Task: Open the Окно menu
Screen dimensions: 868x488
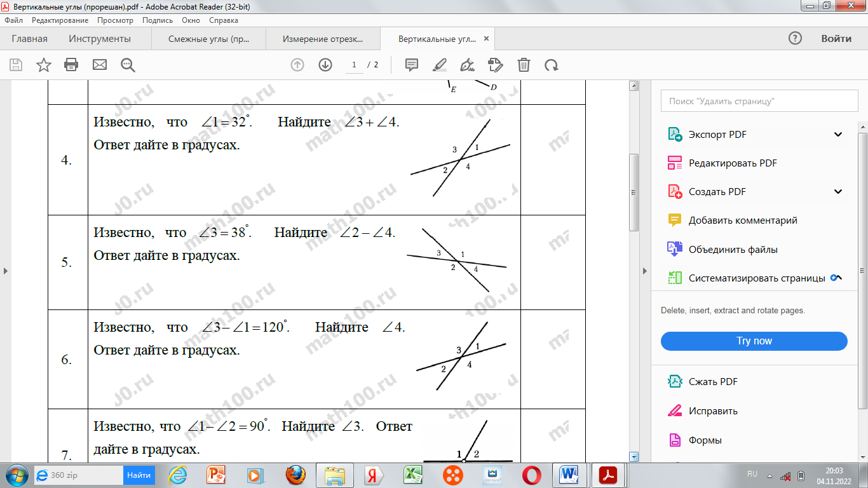Action: [x=191, y=20]
